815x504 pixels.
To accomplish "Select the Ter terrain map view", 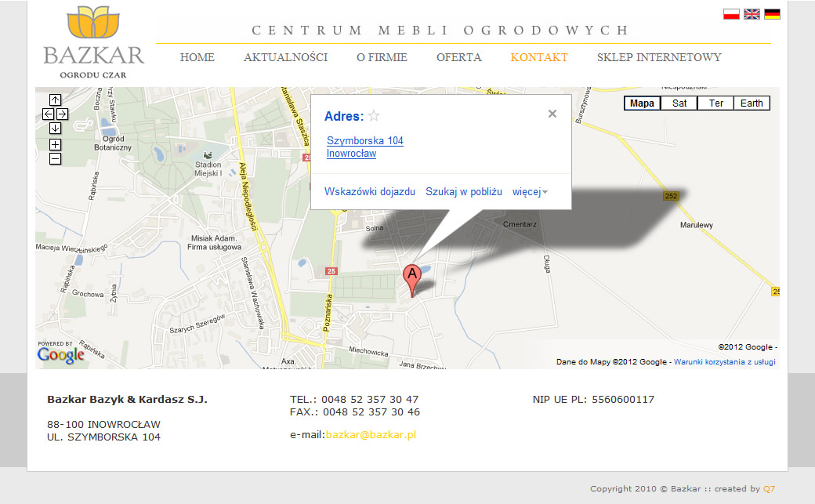I will pos(715,103).
